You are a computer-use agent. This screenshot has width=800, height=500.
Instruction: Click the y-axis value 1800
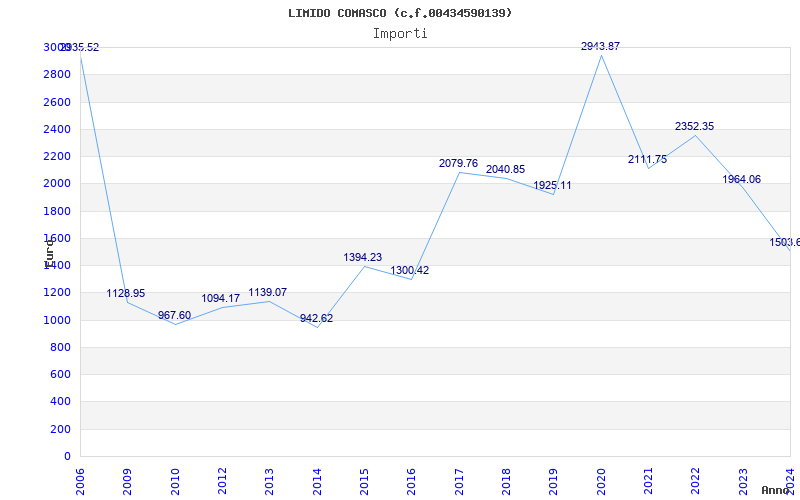[57, 211]
